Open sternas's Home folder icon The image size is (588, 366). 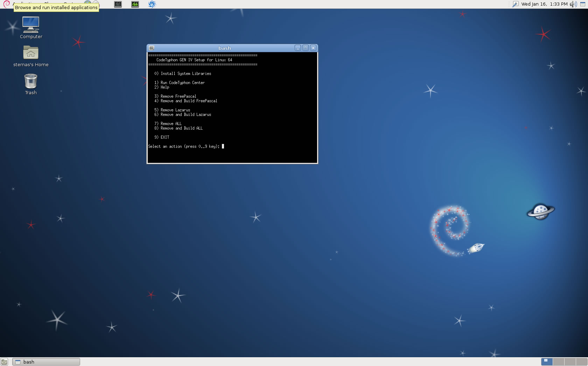click(31, 56)
